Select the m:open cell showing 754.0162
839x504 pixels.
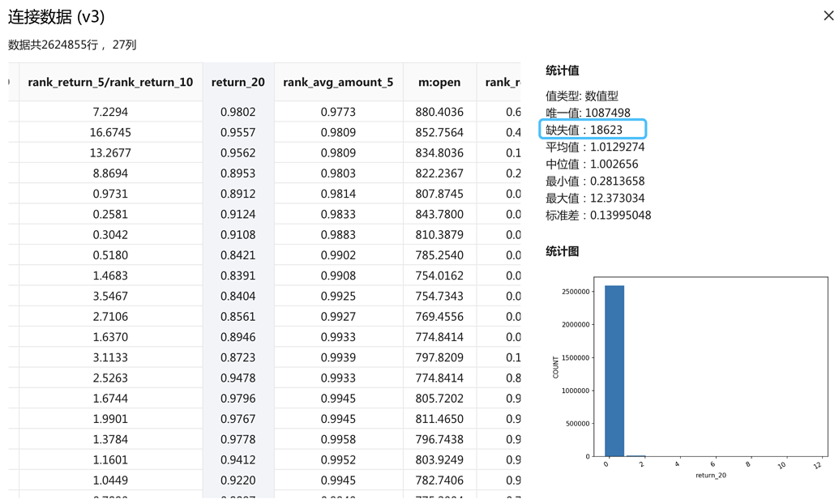(x=439, y=275)
